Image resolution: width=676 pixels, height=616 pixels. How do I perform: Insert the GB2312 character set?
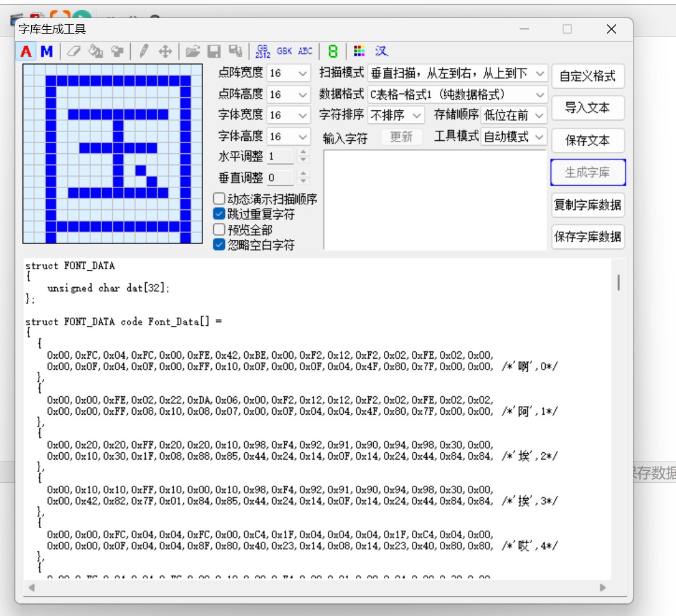[263, 51]
